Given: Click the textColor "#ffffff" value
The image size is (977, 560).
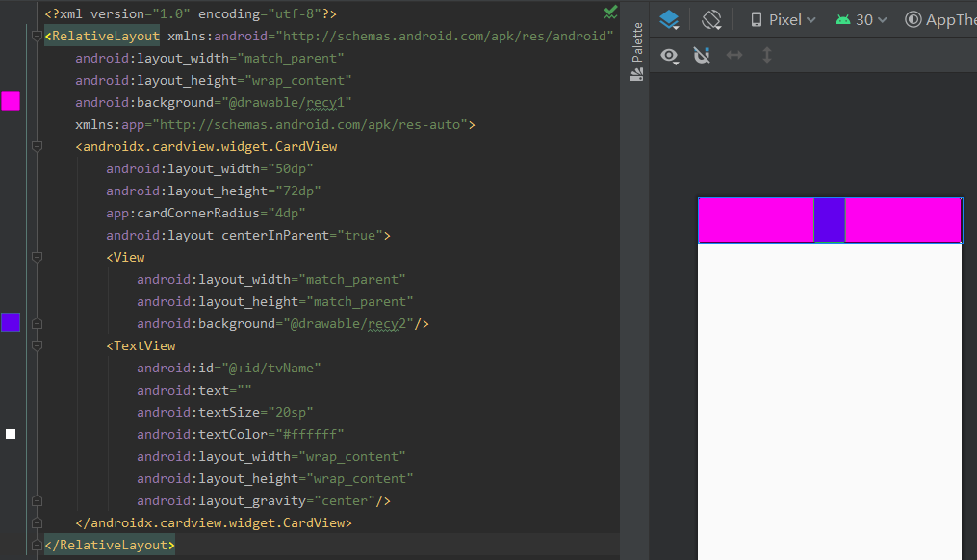Looking at the screenshot, I should 310,435.
